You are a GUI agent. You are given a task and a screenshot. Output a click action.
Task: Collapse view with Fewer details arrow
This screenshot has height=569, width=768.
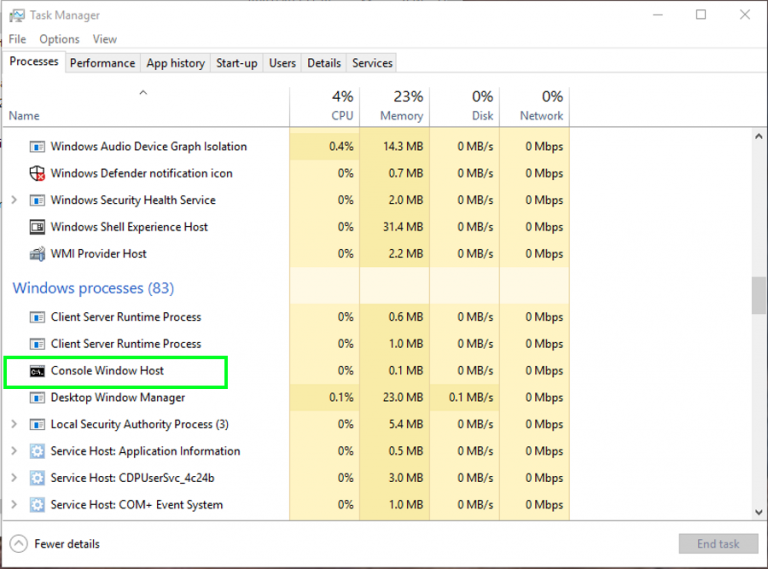point(18,544)
